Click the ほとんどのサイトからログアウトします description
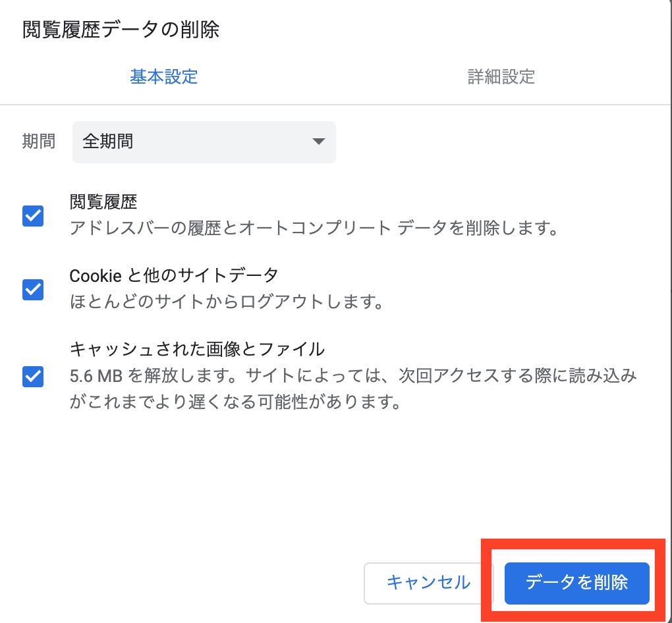 (x=227, y=302)
